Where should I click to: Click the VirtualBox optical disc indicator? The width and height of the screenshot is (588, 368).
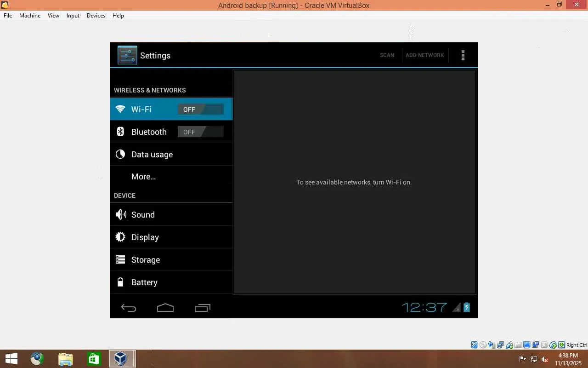(483, 345)
